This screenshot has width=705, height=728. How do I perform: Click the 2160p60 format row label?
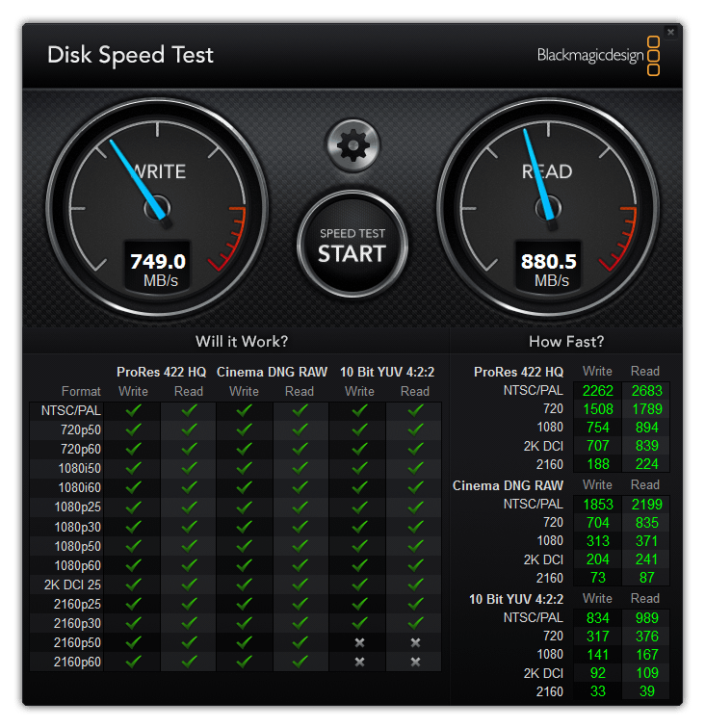pos(77,663)
